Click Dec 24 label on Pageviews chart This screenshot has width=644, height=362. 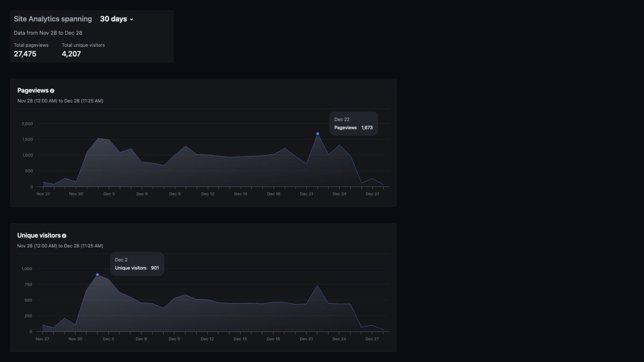340,194
